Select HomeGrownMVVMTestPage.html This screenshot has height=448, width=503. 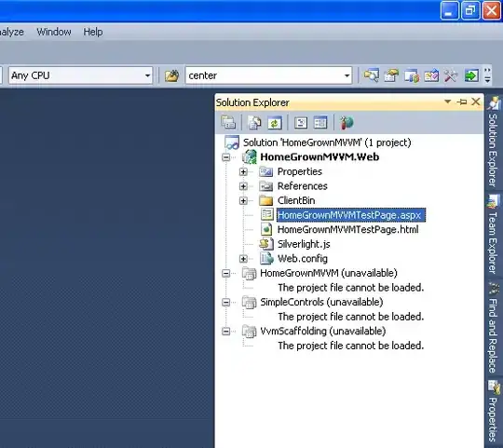tap(347, 229)
